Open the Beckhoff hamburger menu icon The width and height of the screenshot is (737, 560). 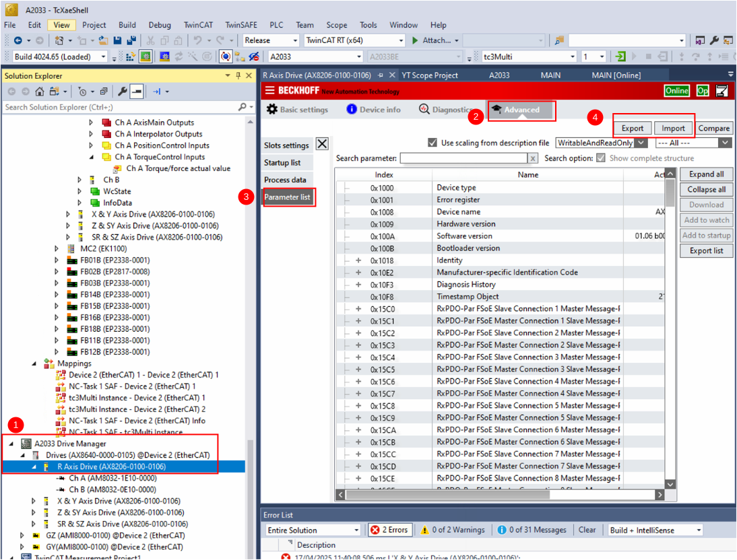click(x=269, y=90)
